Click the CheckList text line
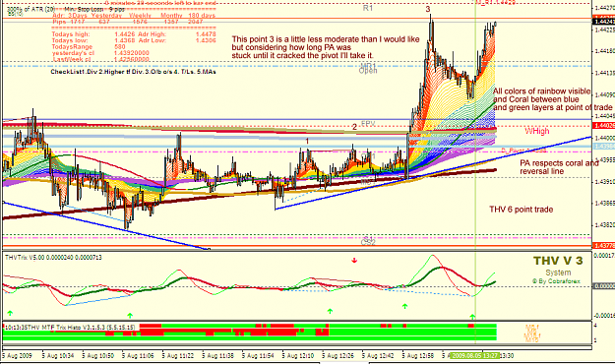Screen dimensions: 615x364 [x=133, y=72]
